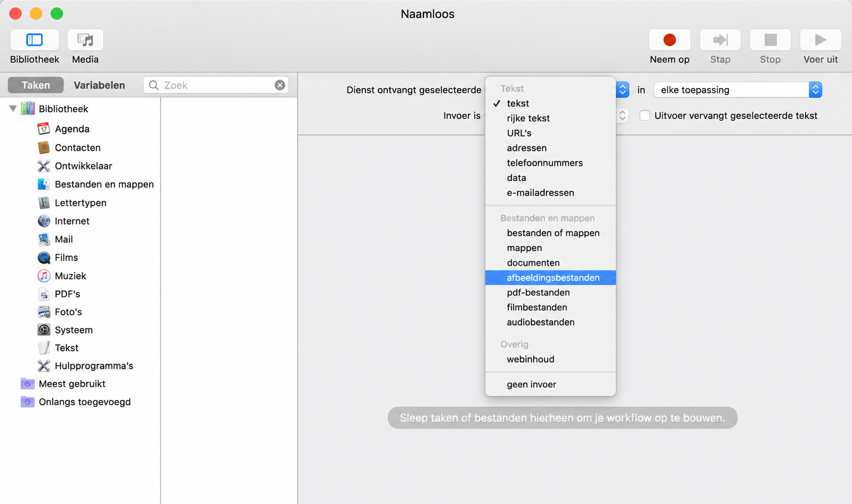Select the Internet globe icon
This screenshot has height=504, width=852.
(44, 221)
